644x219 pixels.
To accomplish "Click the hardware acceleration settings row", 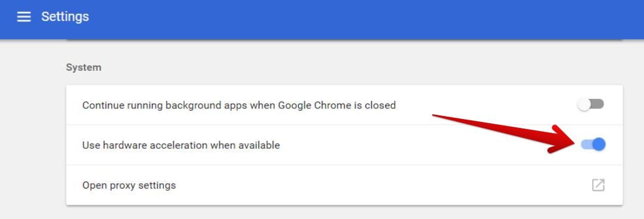I will click(344, 145).
